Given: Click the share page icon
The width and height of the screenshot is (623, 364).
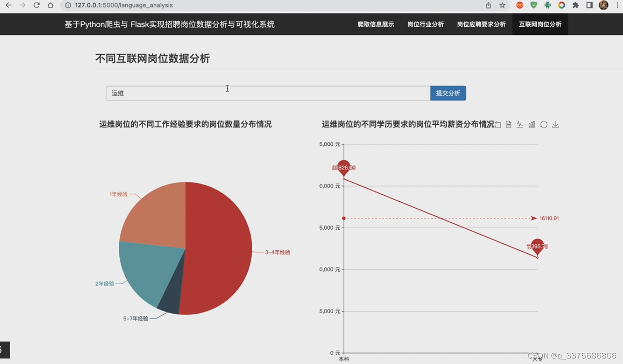Looking at the screenshot, I should [488, 6].
